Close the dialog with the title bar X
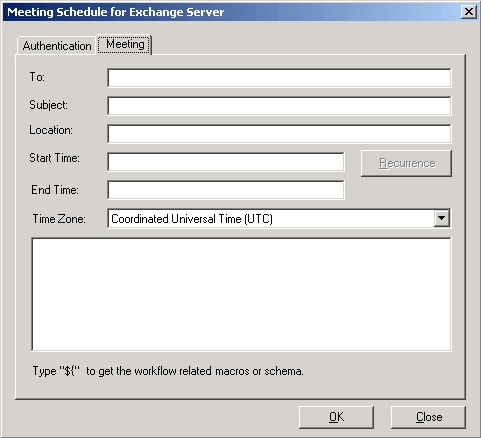The image size is (481, 438). (x=469, y=12)
